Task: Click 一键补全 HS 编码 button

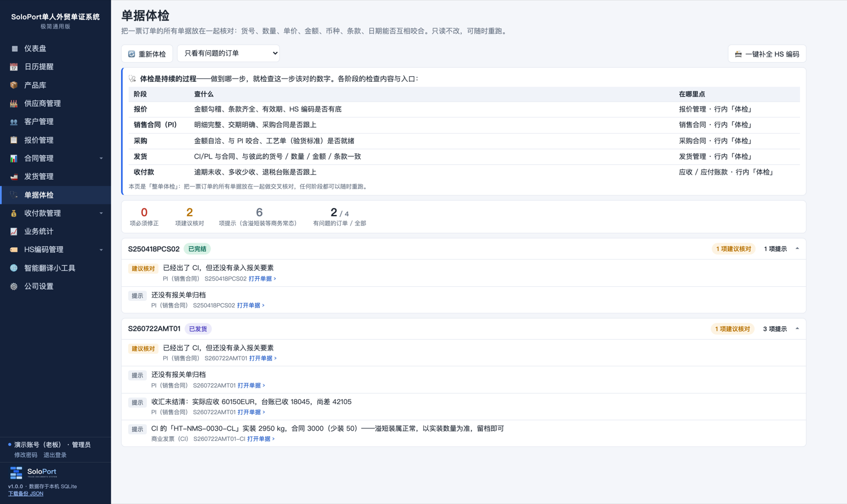Action: tap(767, 54)
